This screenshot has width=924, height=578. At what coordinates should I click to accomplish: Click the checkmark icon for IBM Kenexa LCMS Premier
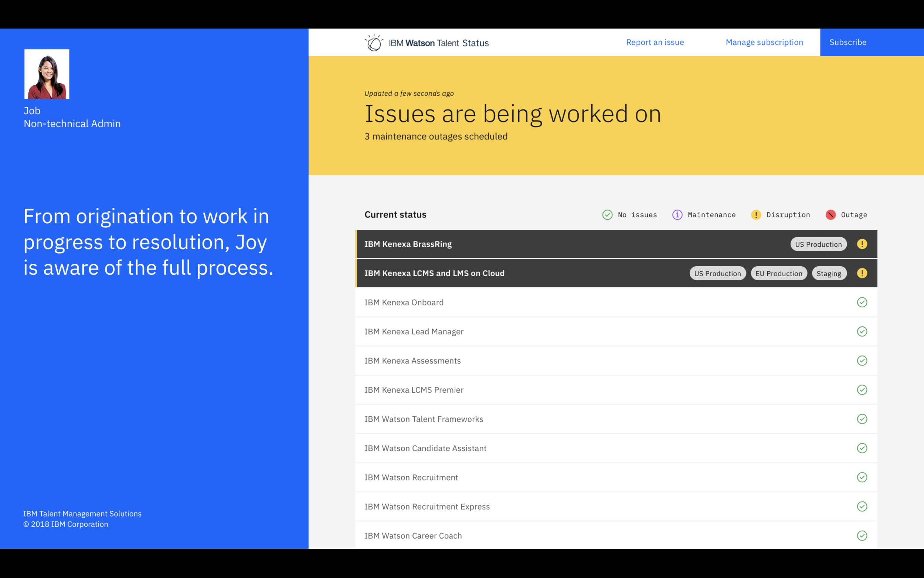(x=862, y=390)
